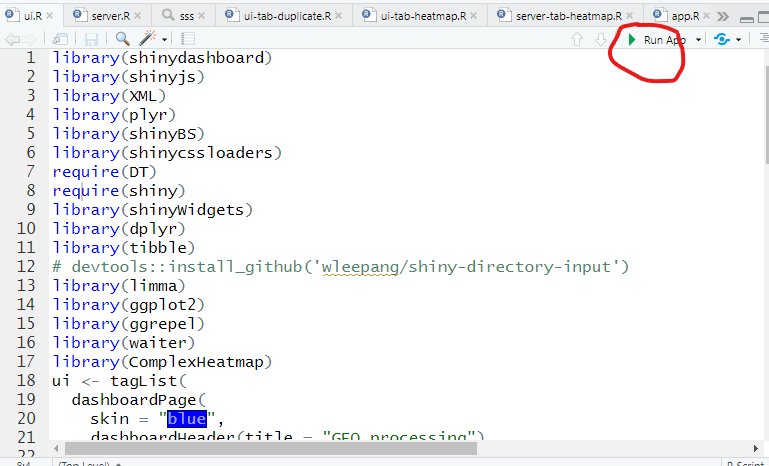Image resolution: width=769 pixels, height=466 pixels.
Task: Click the library(dplyr) line
Action: point(119,229)
